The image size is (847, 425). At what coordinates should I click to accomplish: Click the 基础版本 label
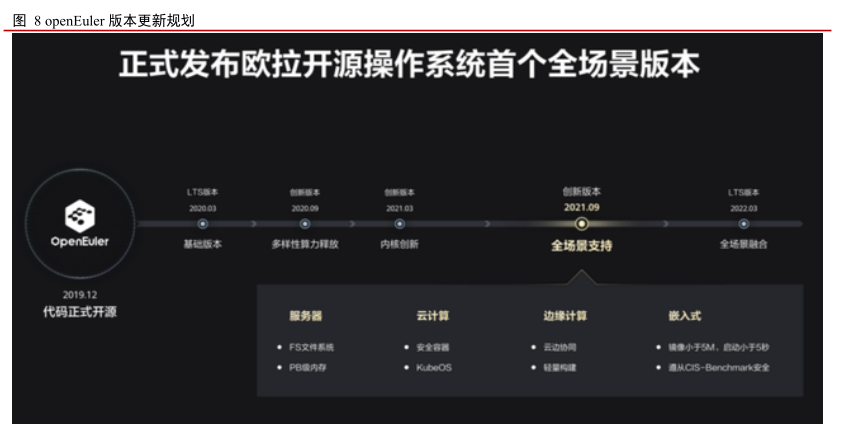[x=202, y=244]
